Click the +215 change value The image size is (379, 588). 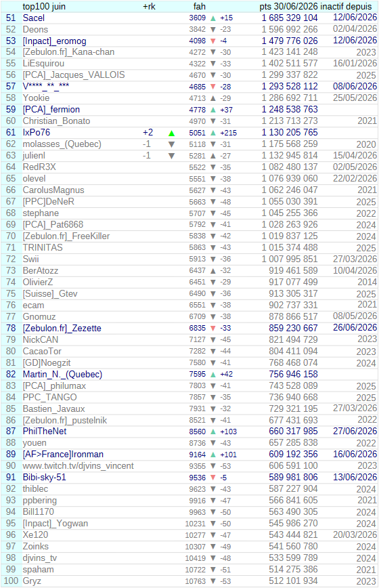coord(229,133)
